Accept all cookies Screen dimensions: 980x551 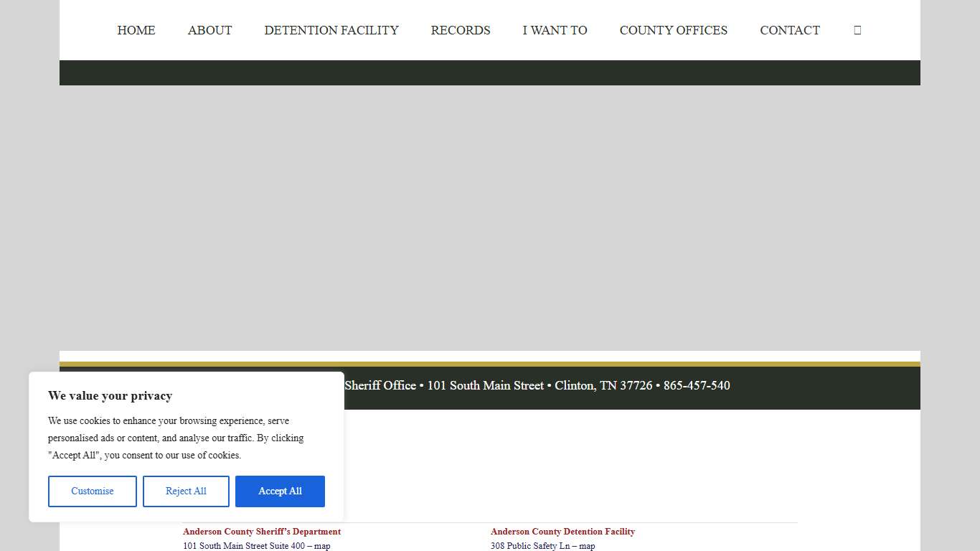coord(280,491)
